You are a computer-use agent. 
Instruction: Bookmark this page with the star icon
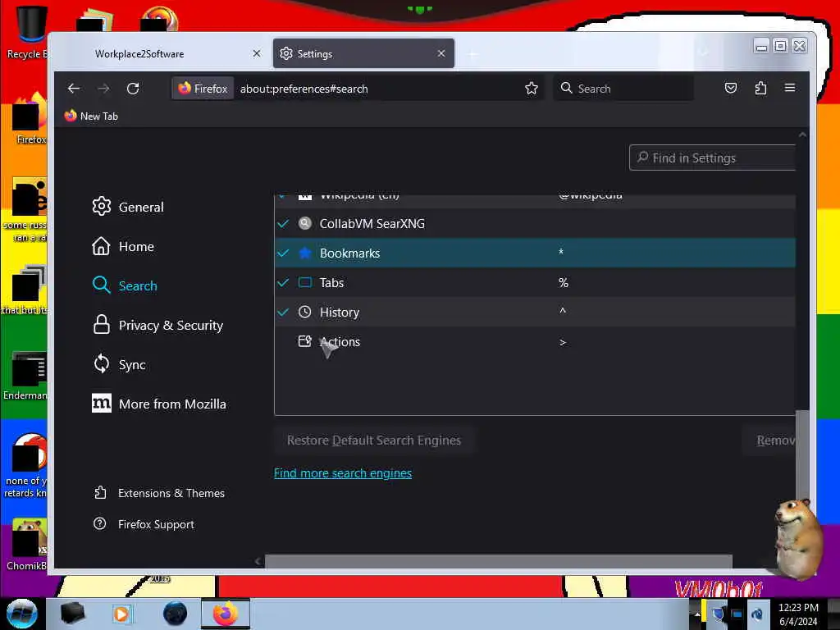click(531, 89)
